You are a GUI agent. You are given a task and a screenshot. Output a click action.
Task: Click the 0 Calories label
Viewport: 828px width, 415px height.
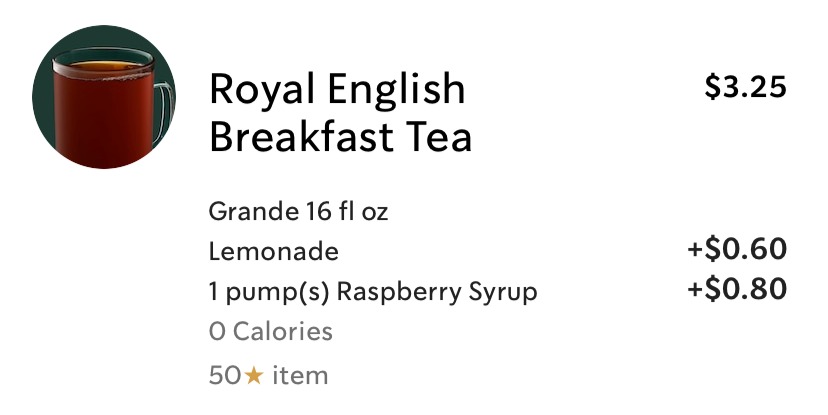(x=270, y=332)
